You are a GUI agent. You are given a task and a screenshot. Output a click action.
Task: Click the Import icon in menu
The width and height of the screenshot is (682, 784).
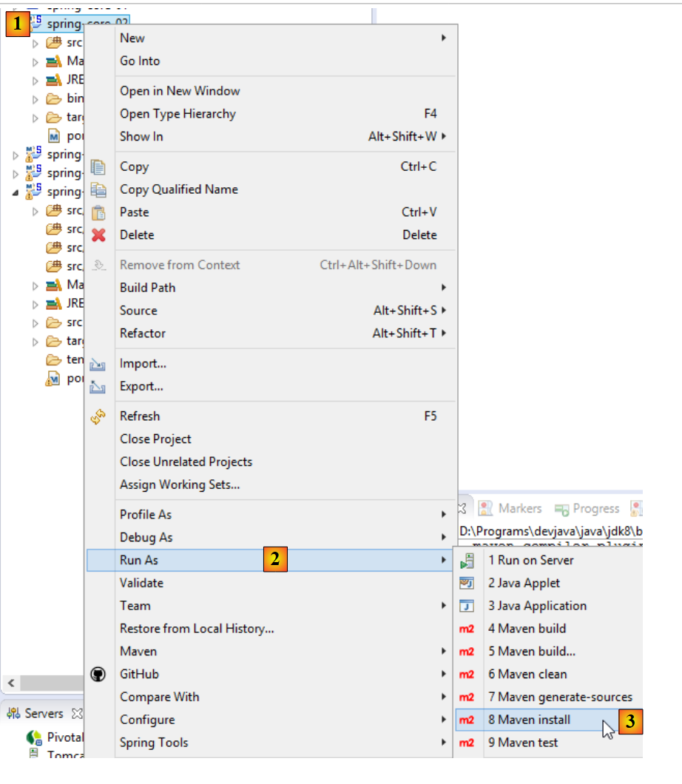98,365
